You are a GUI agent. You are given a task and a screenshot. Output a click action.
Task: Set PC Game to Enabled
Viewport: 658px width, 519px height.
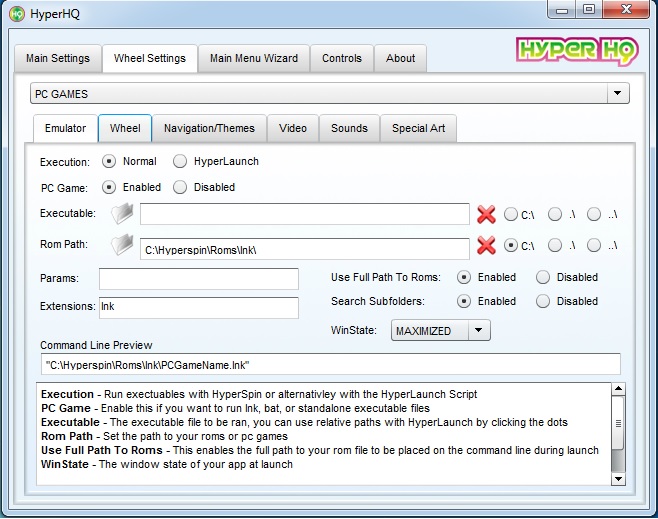click(109, 187)
